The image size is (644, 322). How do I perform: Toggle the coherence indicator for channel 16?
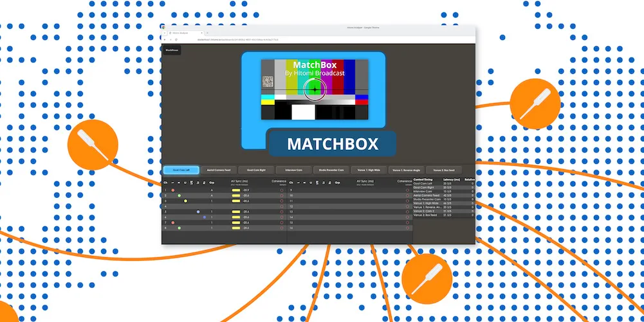tap(407, 228)
